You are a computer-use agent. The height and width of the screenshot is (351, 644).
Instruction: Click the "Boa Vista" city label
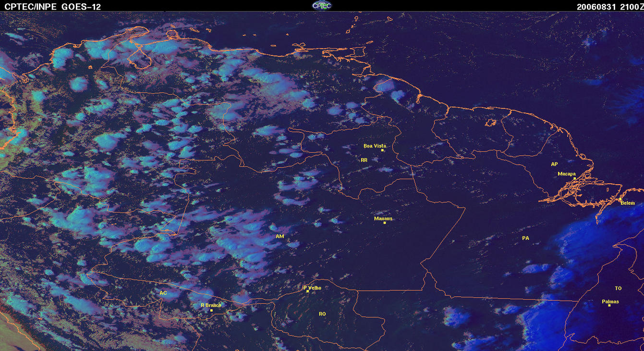point(375,146)
